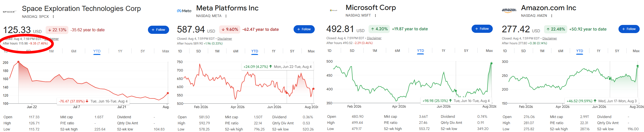Open the three-dot menu beside NASDAQ: SPCX

53,17
